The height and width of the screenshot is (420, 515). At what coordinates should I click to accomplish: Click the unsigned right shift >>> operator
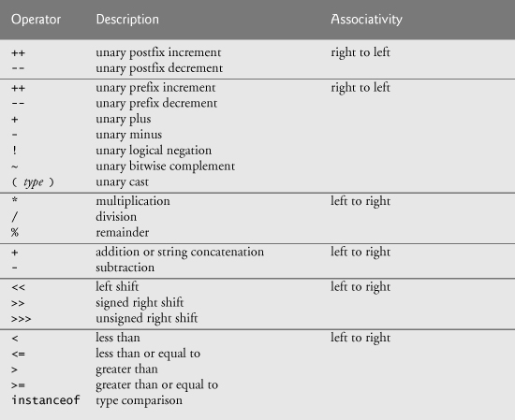pos(21,319)
